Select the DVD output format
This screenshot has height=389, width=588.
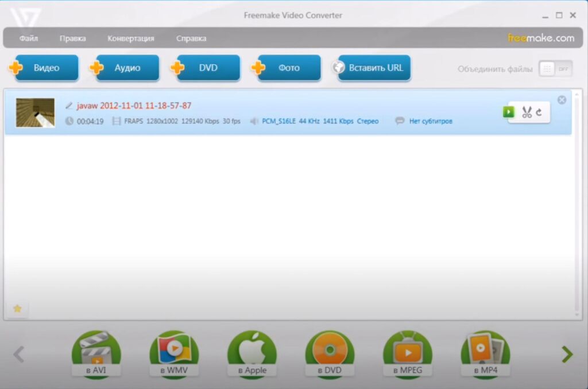point(330,354)
